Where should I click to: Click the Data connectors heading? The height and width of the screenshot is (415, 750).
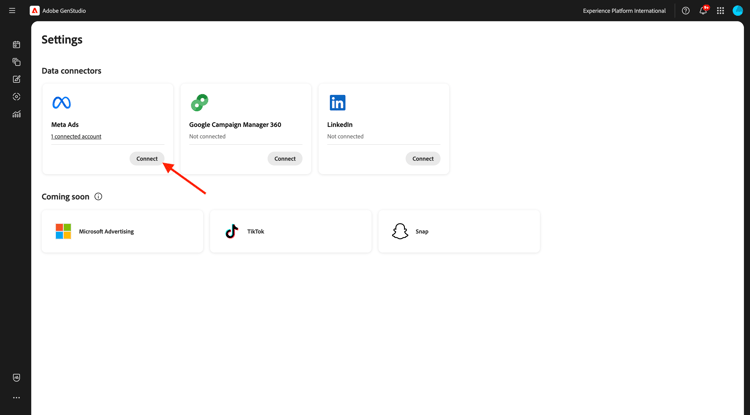(x=71, y=71)
